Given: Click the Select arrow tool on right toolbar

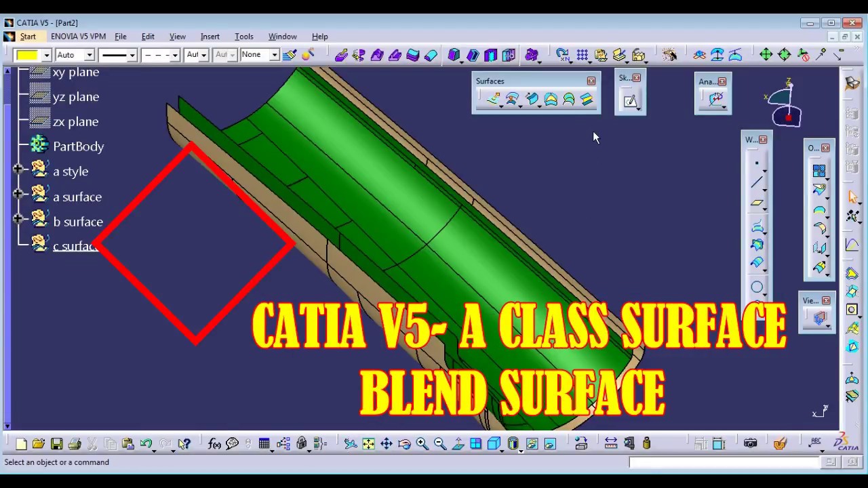Looking at the screenshot, I should click(852, 197).
